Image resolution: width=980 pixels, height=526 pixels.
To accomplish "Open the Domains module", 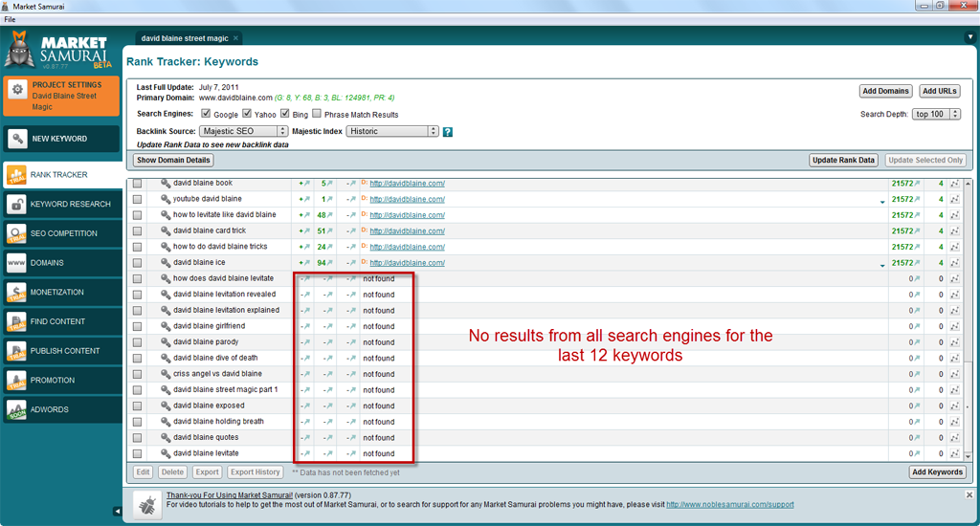I will coord(61,263).
